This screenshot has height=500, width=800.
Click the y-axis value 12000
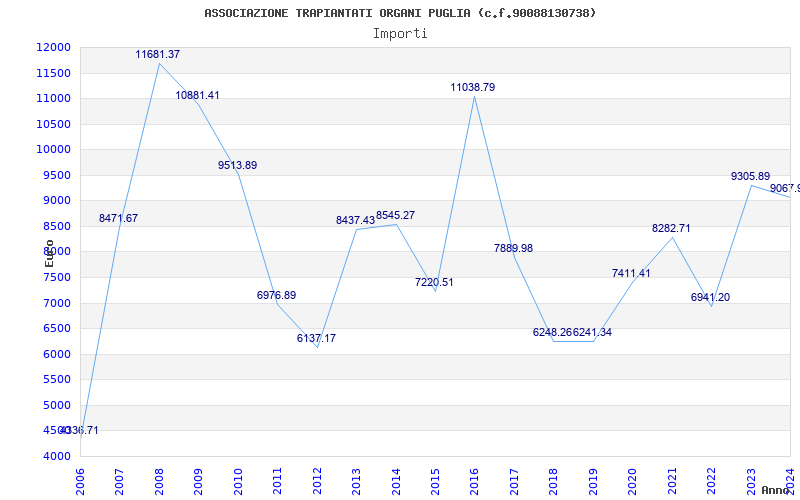tap(53, 47)
